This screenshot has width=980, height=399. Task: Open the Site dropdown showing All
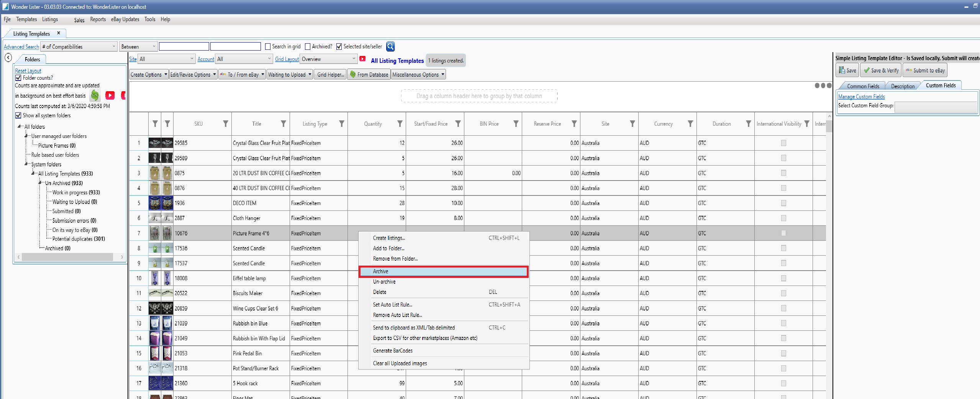pos(166,59)
